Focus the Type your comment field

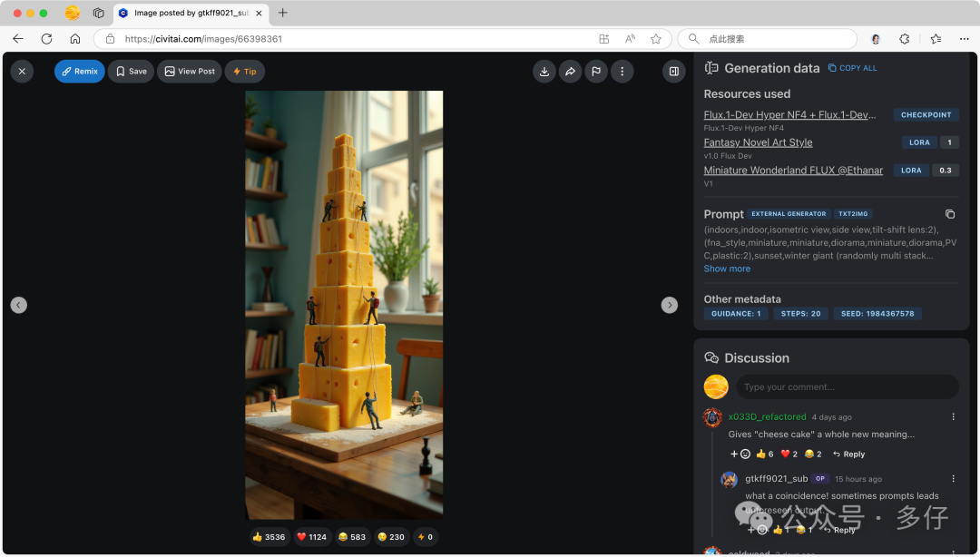[848, 387]
